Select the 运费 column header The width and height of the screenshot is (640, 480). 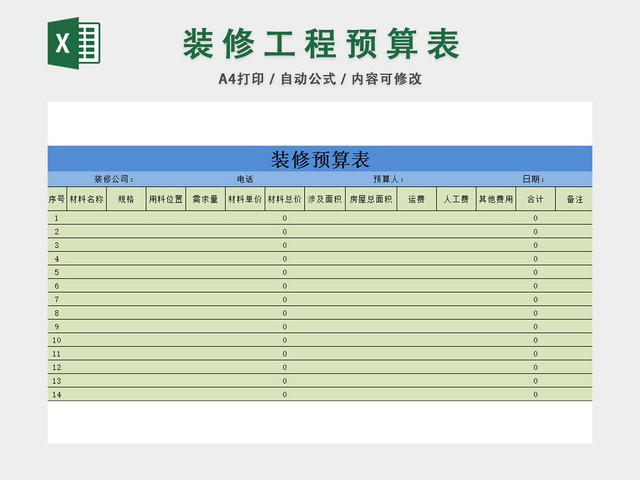[416, 199]
